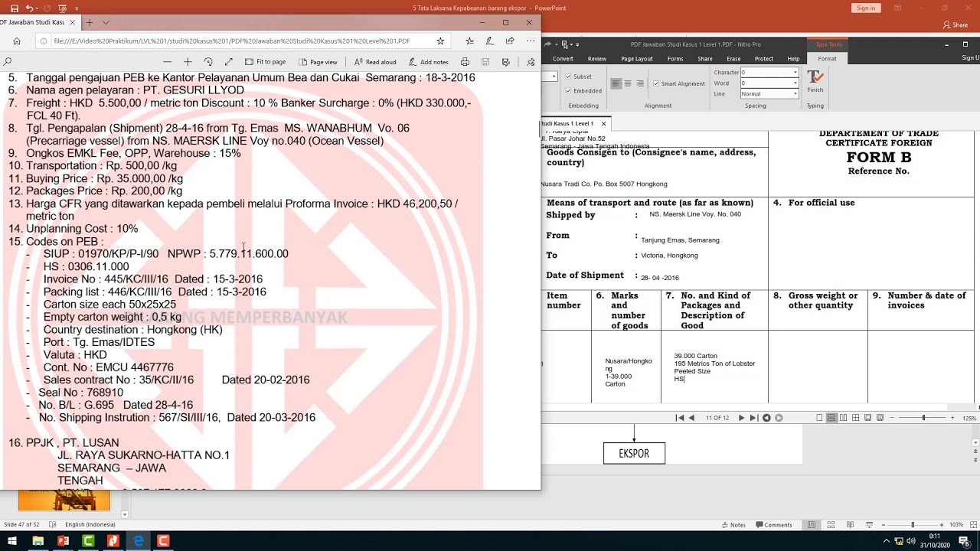The width and height of the screenshot is (980, 551).
Task: Open Character spacing dropdown
Action: [795, 73]
